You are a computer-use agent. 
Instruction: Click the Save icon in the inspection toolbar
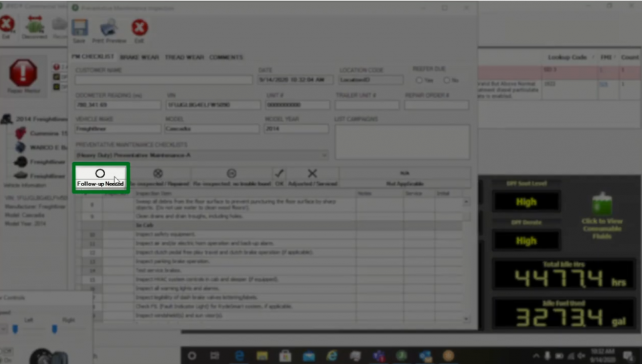(79, 28)
